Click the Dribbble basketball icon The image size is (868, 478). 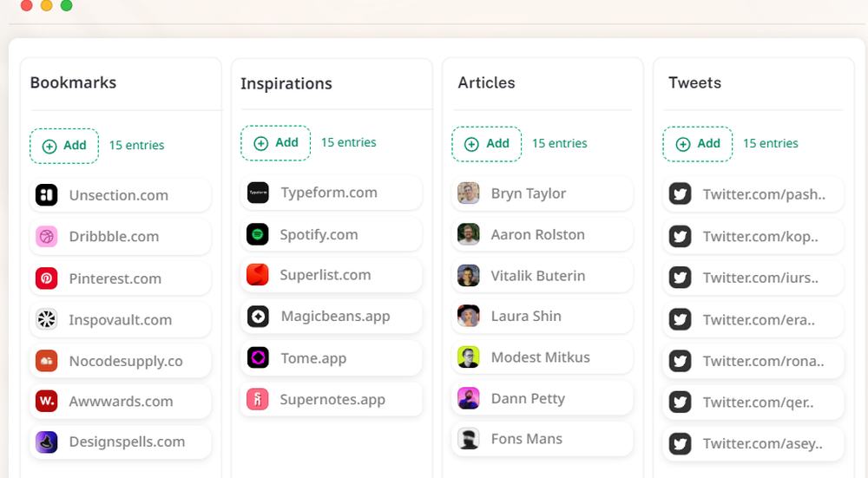(46, 236)
